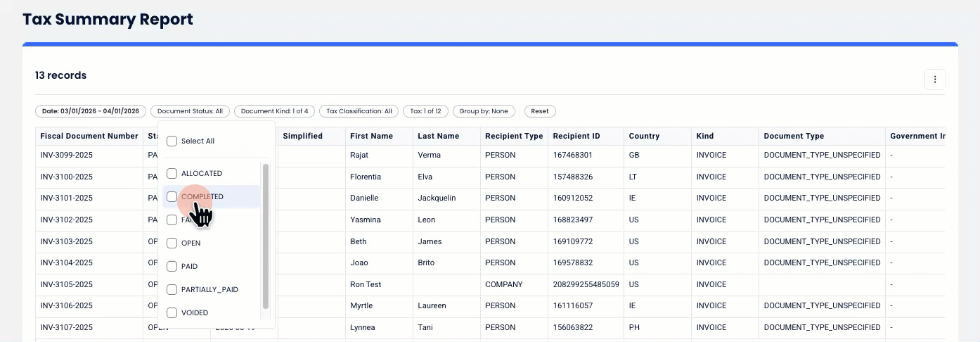Image resolution: width=980 pixels, height=342 pixels.
Task: Open the three-dot more options menu
Action: 934,80
